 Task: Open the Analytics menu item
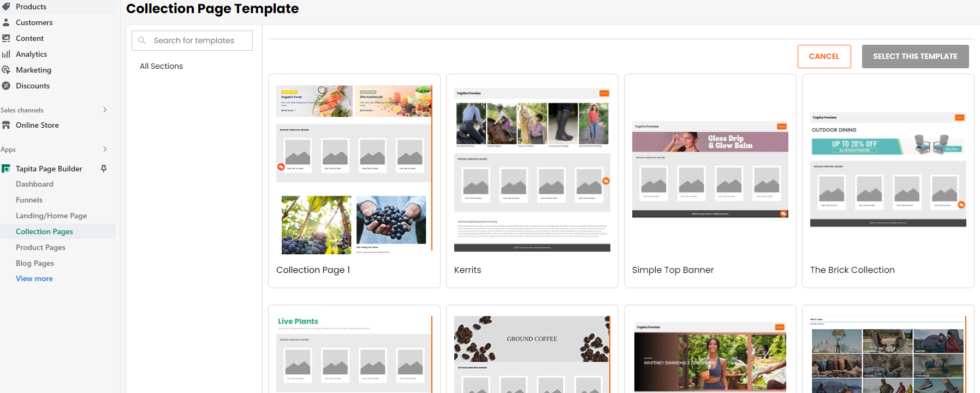[31, 54]
